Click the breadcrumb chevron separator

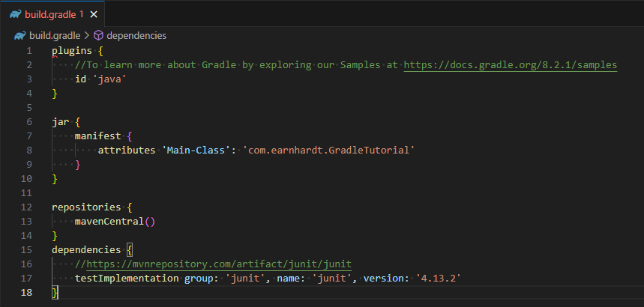click(x=87, y=36)
